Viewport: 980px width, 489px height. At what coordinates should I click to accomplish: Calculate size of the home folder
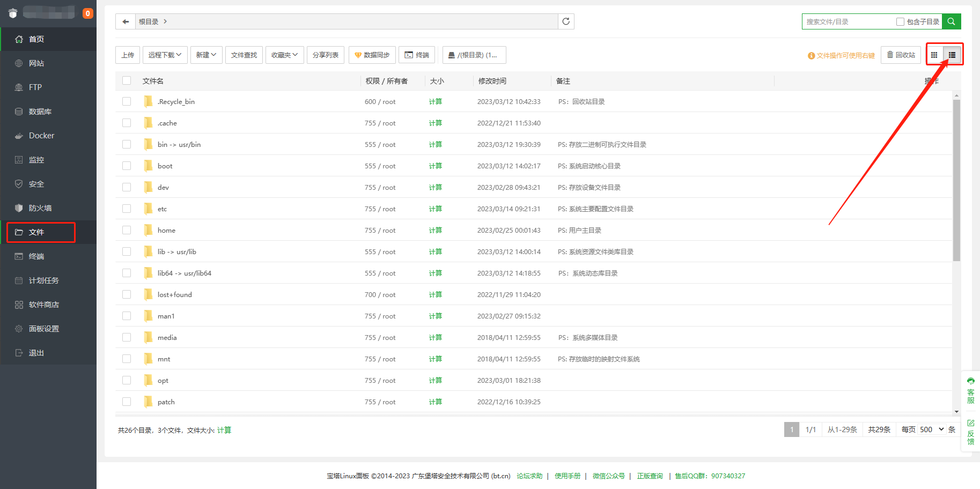(x=435, y=230)
